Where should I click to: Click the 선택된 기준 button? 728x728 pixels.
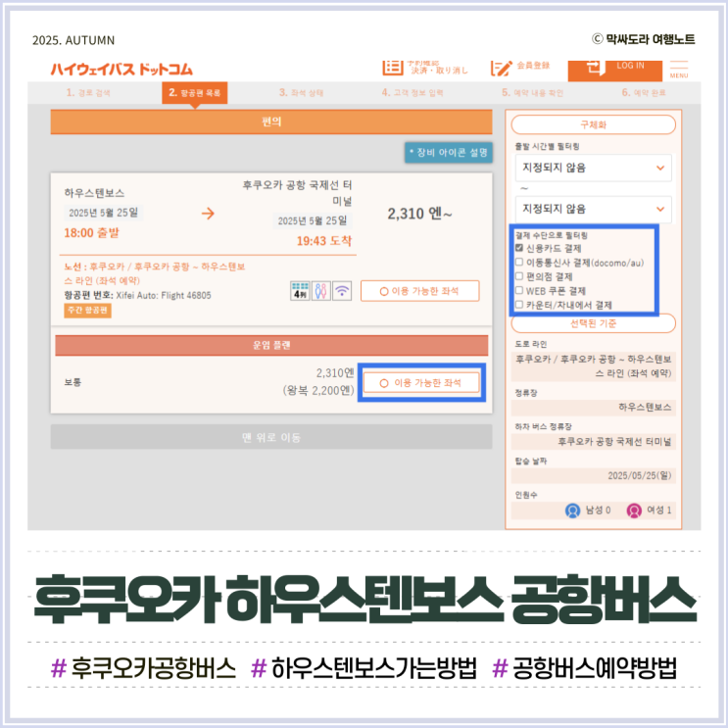[x=593, y=323]
